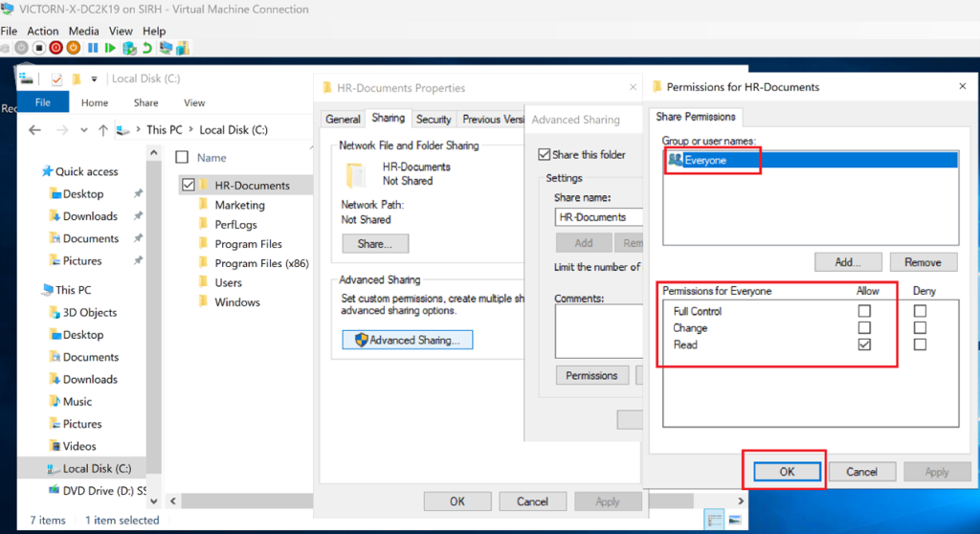This screenshot has width=980, height=534.
Task: Click the red Shut Down VM toolbar icon
Action: tap(56, 47)
